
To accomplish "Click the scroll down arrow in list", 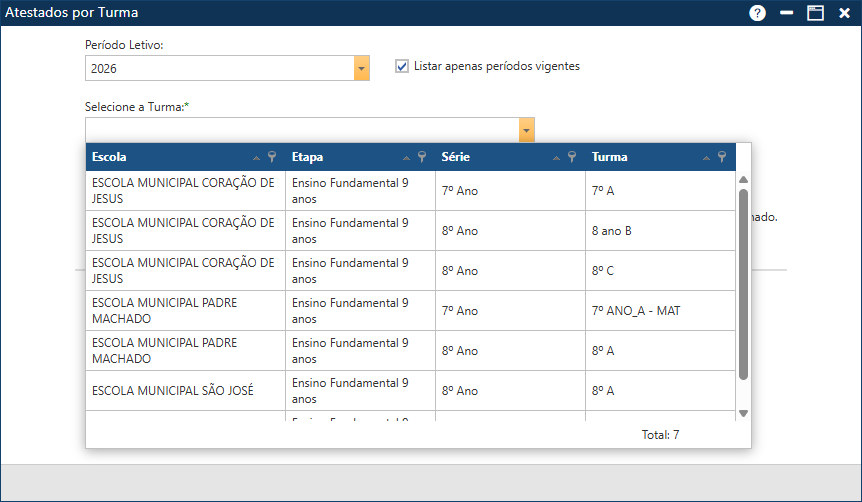I will [x=743, y=412].
